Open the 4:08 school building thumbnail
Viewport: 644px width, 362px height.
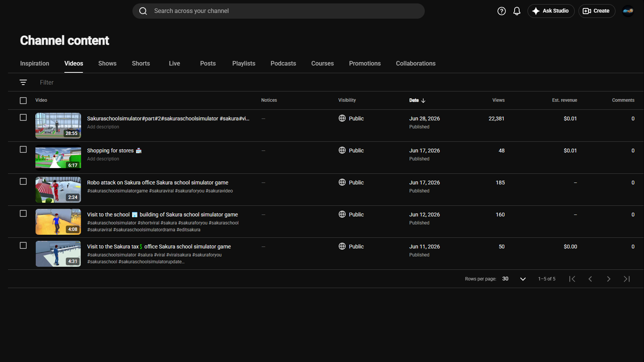click(x=58, y=222)
